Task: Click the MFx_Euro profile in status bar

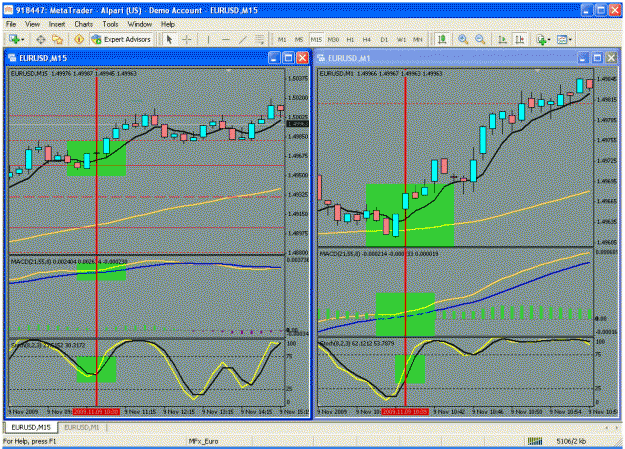Action: click(203, 441)
